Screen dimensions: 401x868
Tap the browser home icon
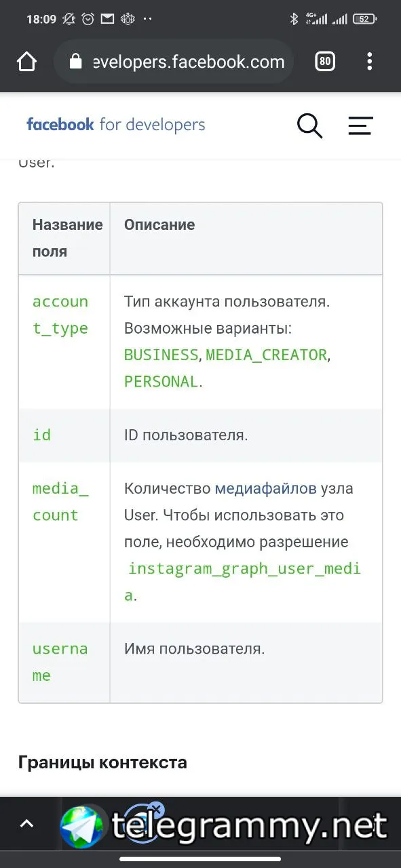[x=26, y=62]
